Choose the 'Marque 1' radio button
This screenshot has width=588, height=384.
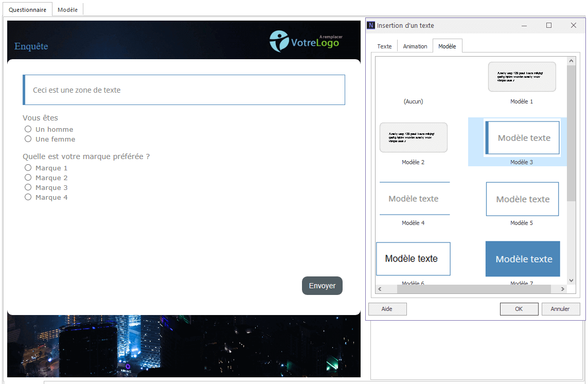click(28, 168)
